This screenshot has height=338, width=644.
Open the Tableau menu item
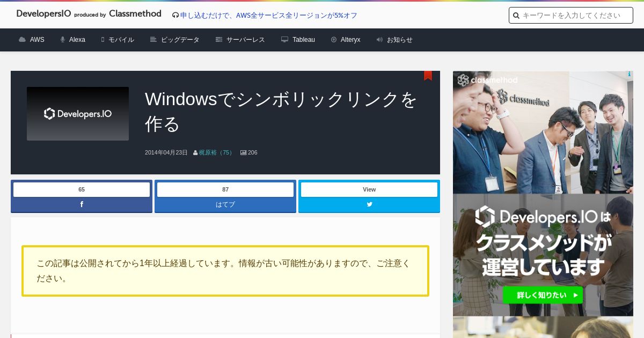pyautogui.click(x=304, y=40)
